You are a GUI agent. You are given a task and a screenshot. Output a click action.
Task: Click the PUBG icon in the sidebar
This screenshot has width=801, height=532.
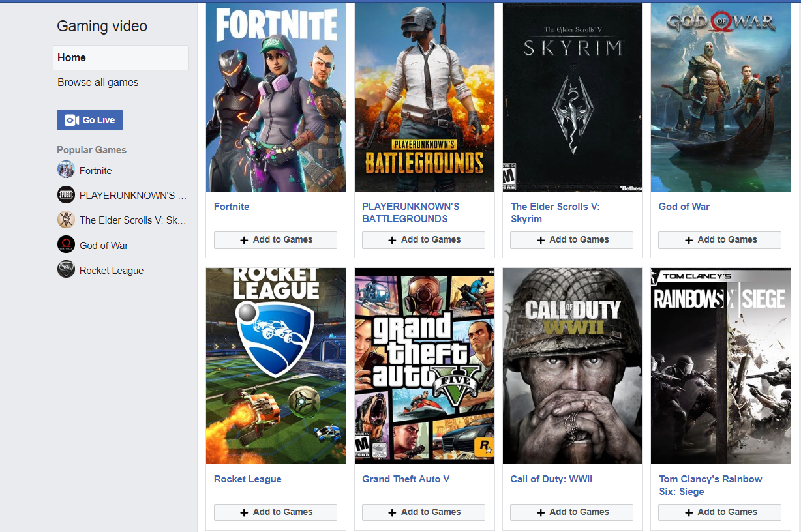click(66, 195)
